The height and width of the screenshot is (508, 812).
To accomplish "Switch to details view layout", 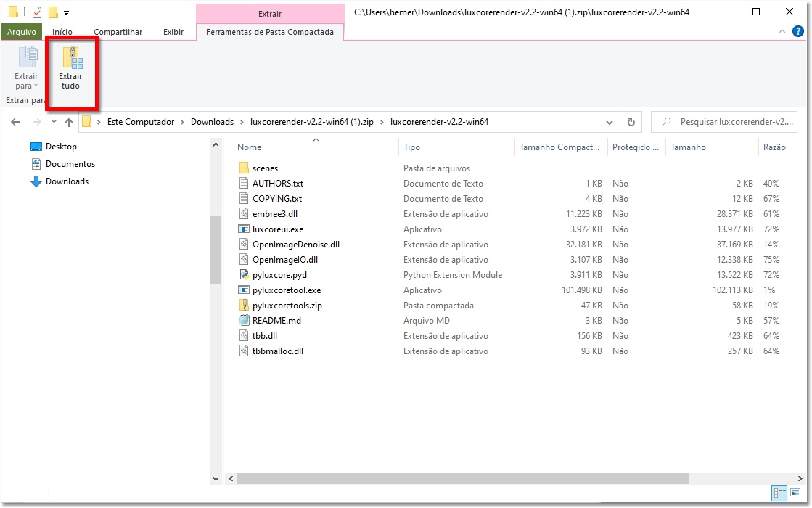I will tap(779, 493).
